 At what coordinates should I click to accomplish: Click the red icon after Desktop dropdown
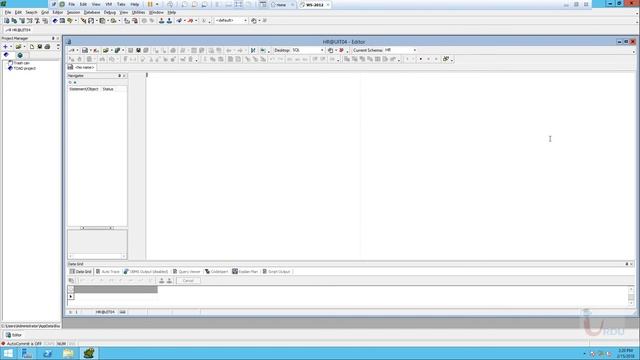pyautogui.click(x=341, y=50)
